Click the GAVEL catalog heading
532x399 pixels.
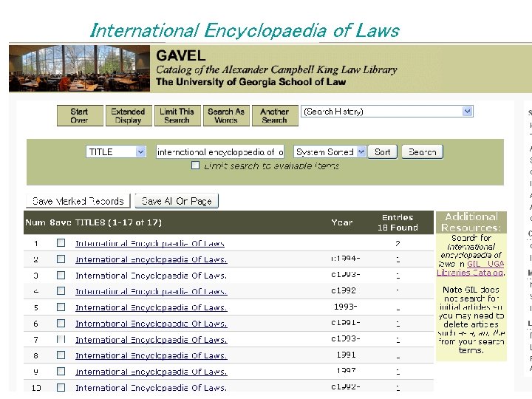[x=181, y=55]
